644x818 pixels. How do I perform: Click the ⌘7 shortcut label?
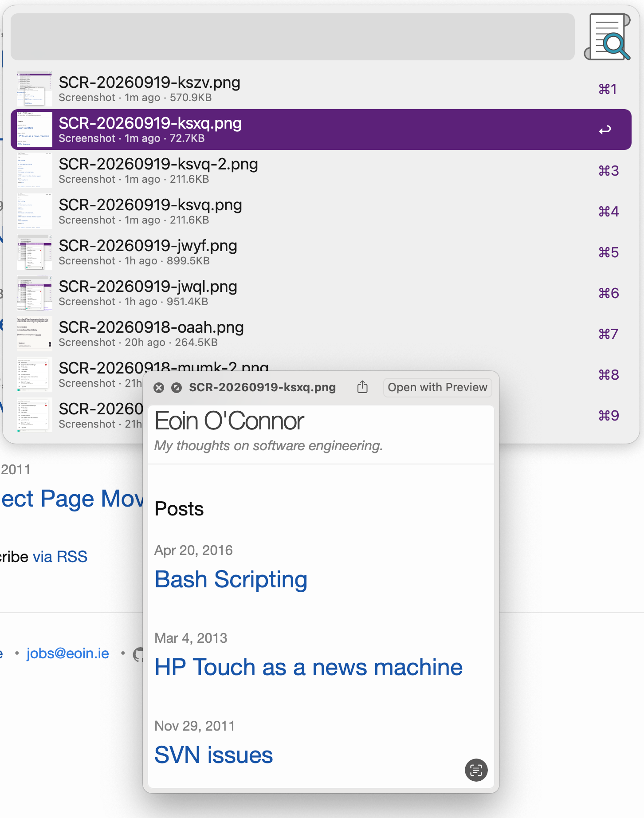[609, 334]
